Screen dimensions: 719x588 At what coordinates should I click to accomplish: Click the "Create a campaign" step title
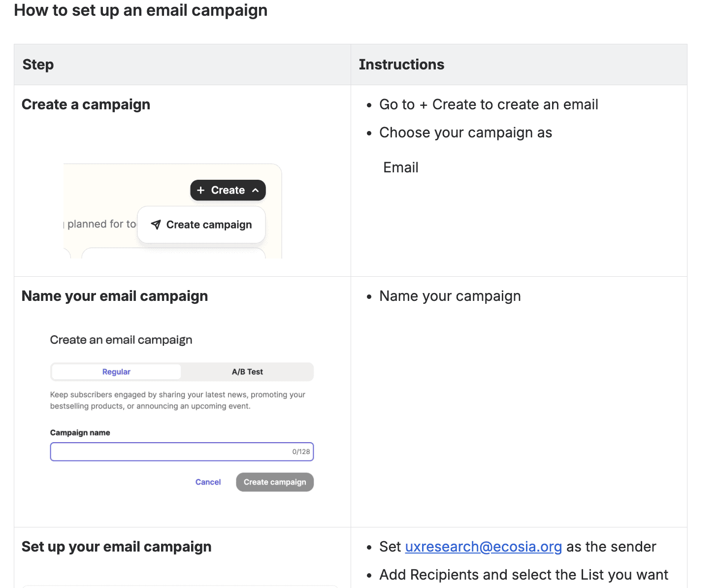point(86,104)
